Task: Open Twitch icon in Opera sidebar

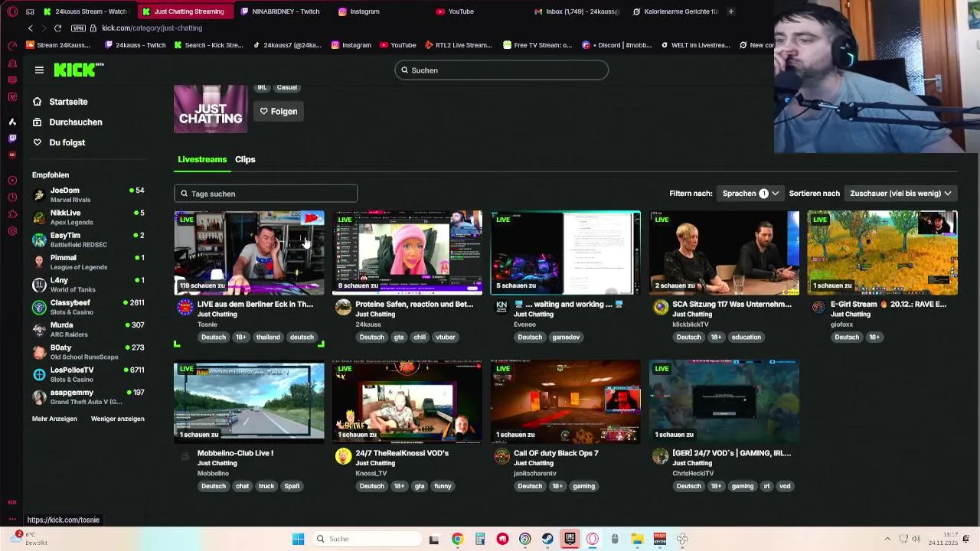Action: click(12, 139)
